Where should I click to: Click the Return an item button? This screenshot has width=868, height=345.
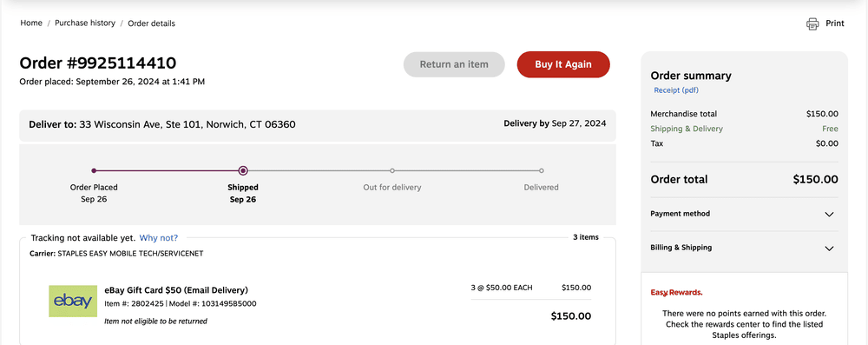(x=454, y=64)
